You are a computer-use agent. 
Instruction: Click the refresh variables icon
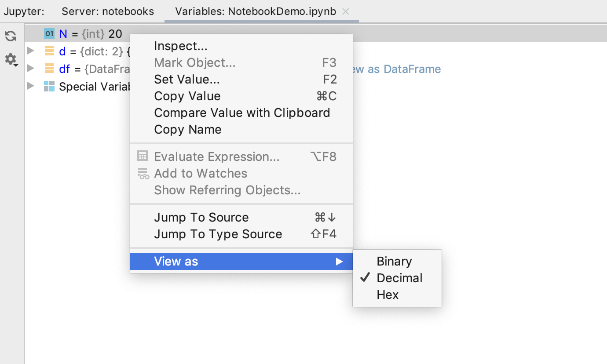(x=11, y=36)
